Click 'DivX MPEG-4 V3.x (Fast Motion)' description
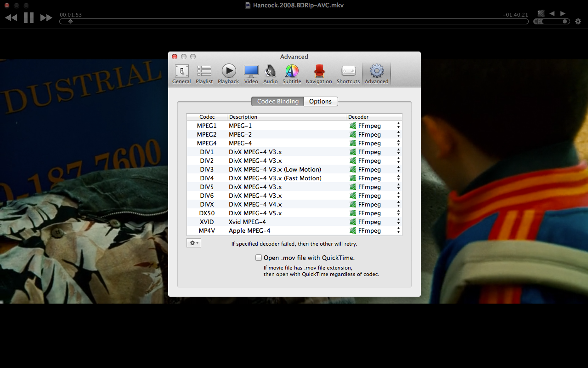The height and width of the screenshot is (368, 588). (275, 178)
